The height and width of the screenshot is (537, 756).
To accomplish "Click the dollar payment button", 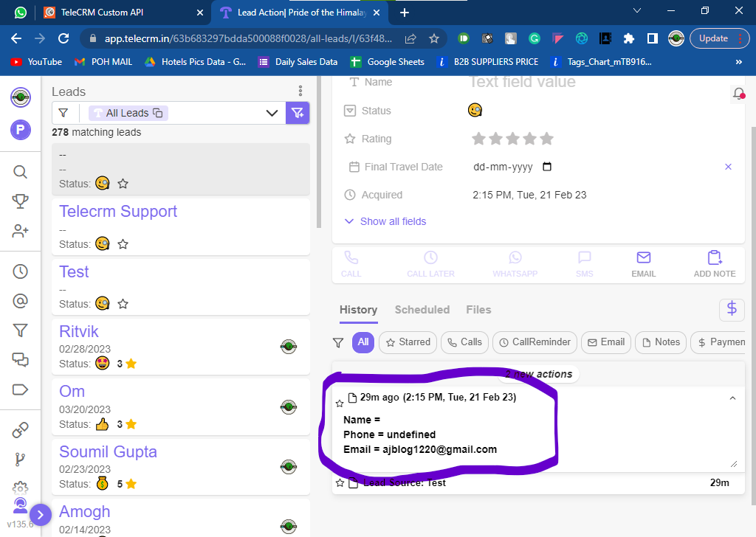I will pyautogui.click(x=732, y=309).
